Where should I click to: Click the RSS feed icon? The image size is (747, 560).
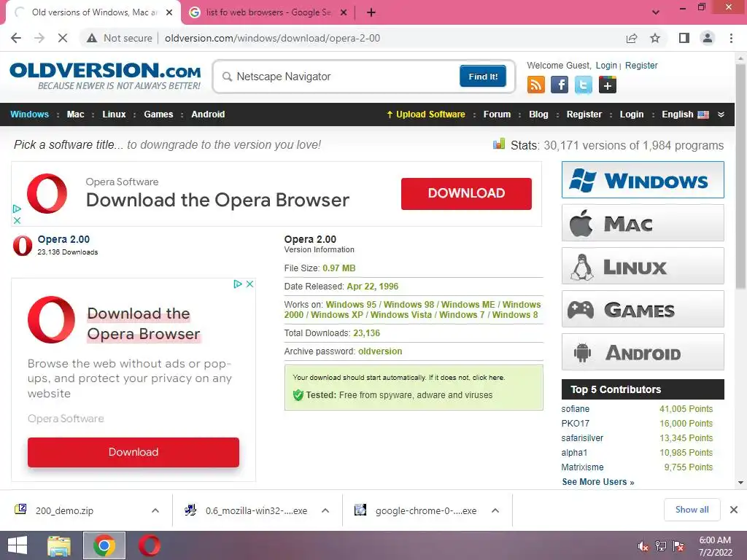(536, 85)
